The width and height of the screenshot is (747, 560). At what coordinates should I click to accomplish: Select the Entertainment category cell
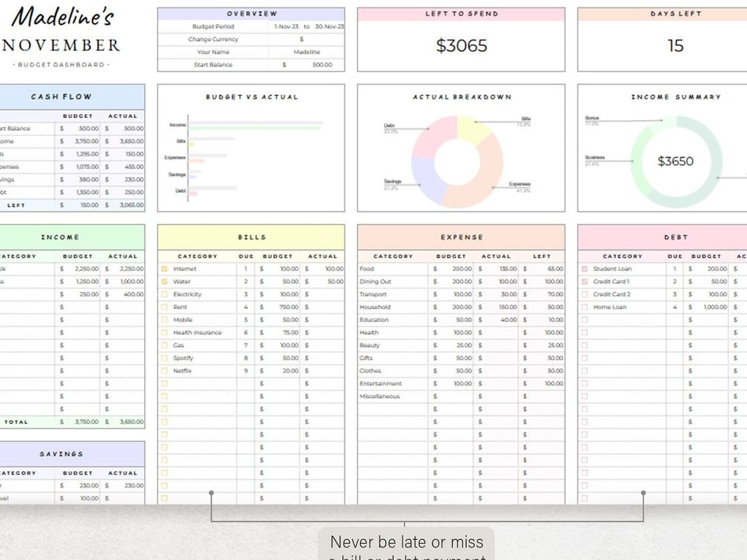tap(393, 384)
